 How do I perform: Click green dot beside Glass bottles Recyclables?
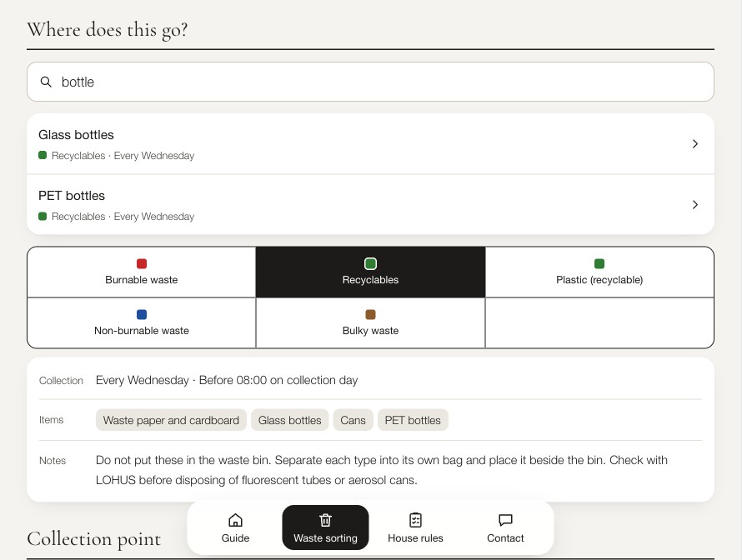(43, 155)
